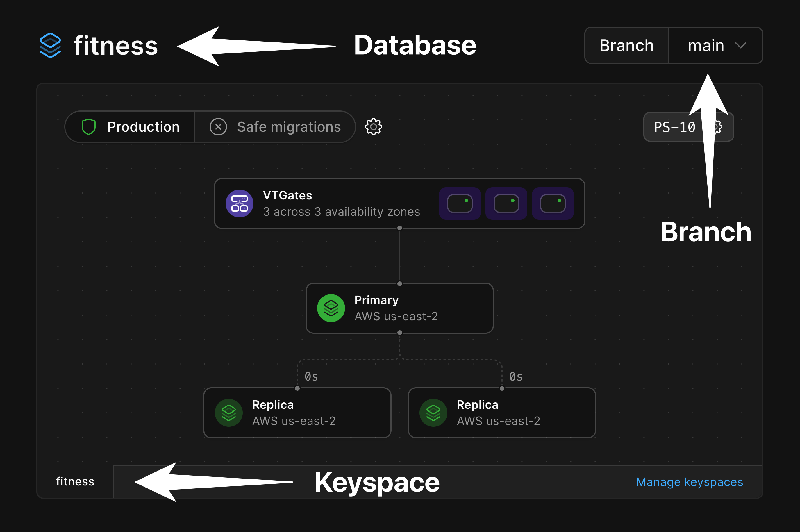Click the right Replica database icon

[433, 413]
